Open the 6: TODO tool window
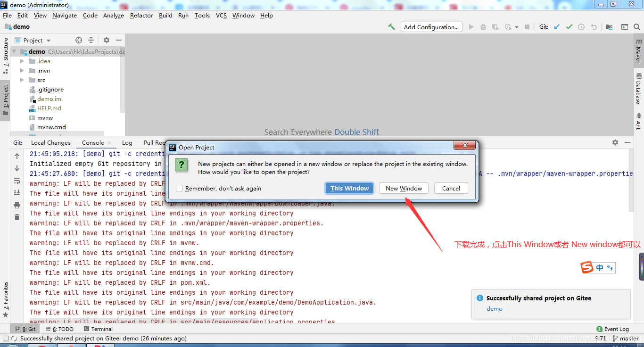The image size is (644, 347). tap(59, 329)
